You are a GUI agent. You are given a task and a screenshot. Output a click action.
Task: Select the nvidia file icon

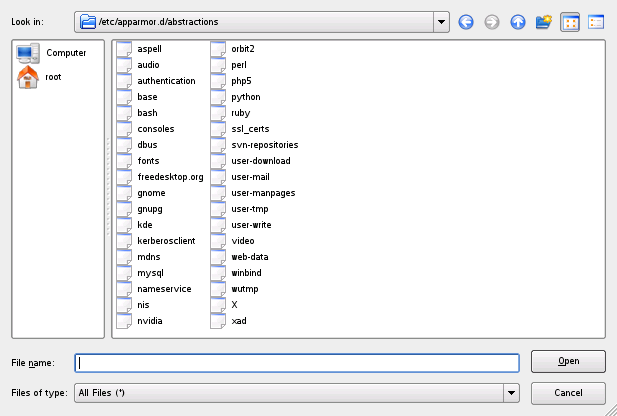tap(124, 321)
